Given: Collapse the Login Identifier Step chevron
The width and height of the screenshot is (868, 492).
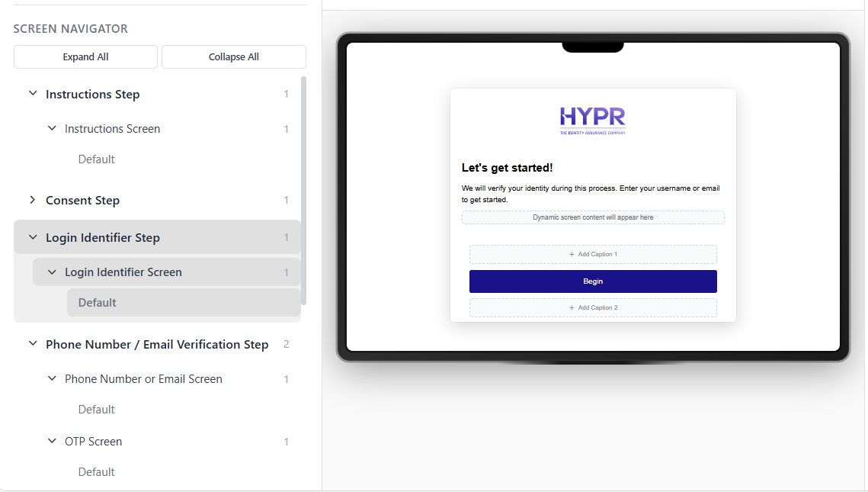Looking at the screenshot, I should click(33, 237).
